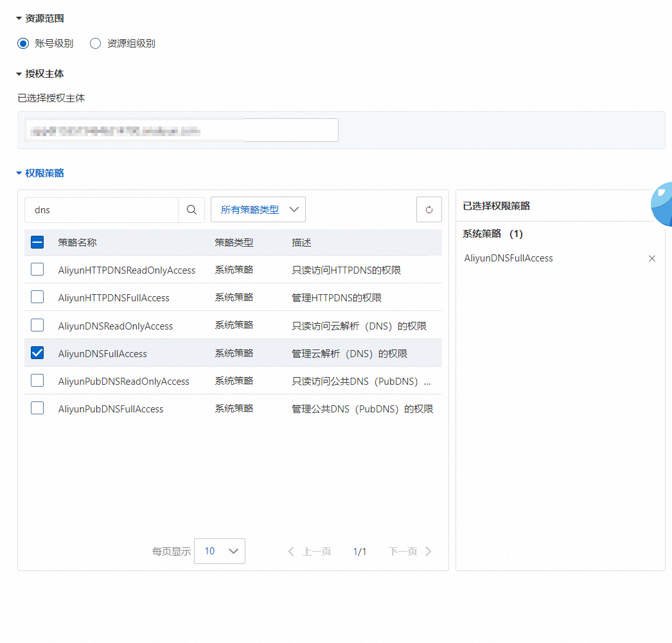Click the blue floating assistant bubble
This screenshot has width=672, height=643.
tap(662, 204)
